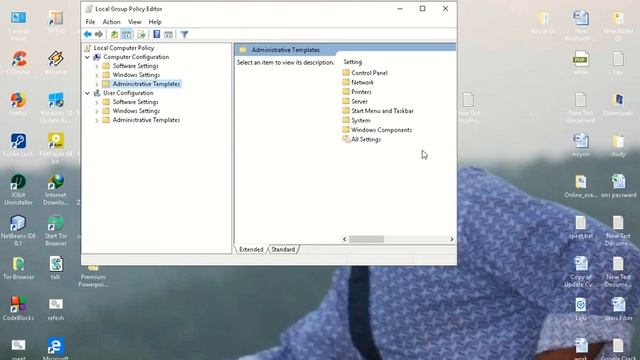Open the Help menu
This screenshot has width=640, height=360.
click(155, 22)
